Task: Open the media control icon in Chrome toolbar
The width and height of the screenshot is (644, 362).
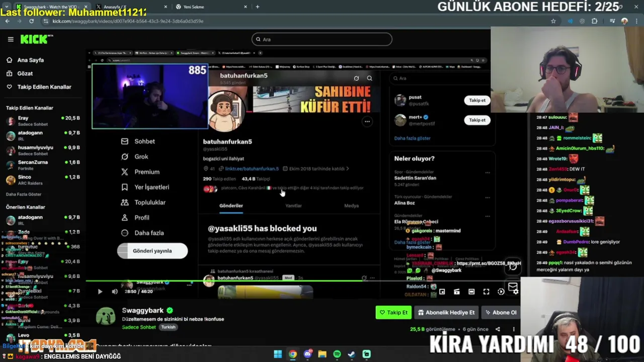Action: coord(612,21)
